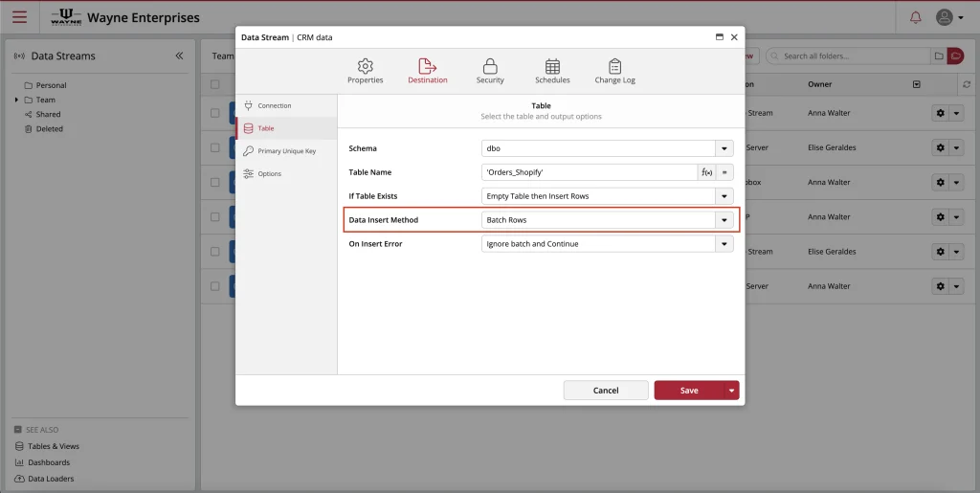The width and height of the screenshot is (980, 493).
Task: Open the Deleted items folder
Action: (x=44, y=128)
